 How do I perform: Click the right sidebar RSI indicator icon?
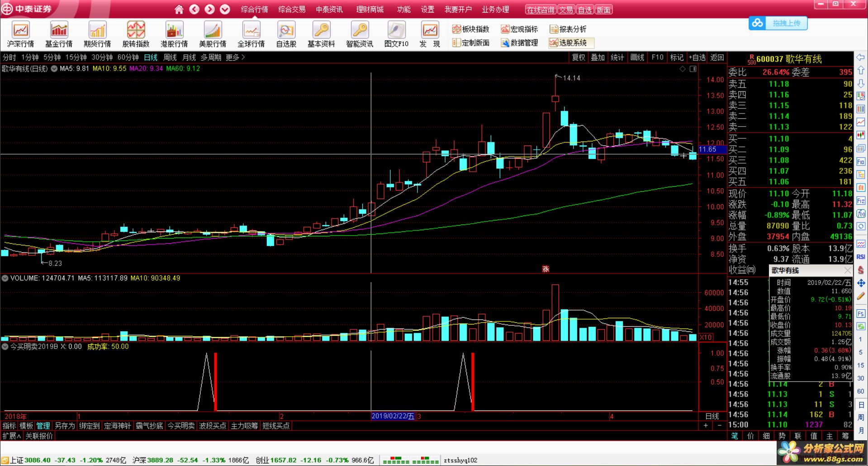[x=861, y=256]
